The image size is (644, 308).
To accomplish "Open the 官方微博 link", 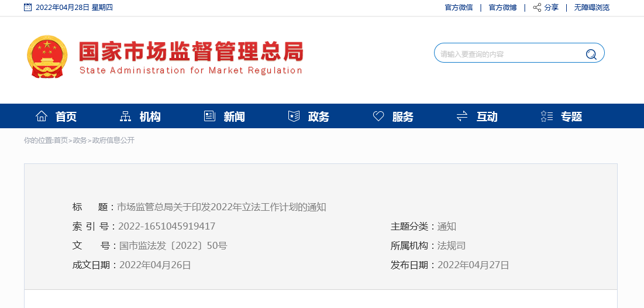I will tap(502, 8).
